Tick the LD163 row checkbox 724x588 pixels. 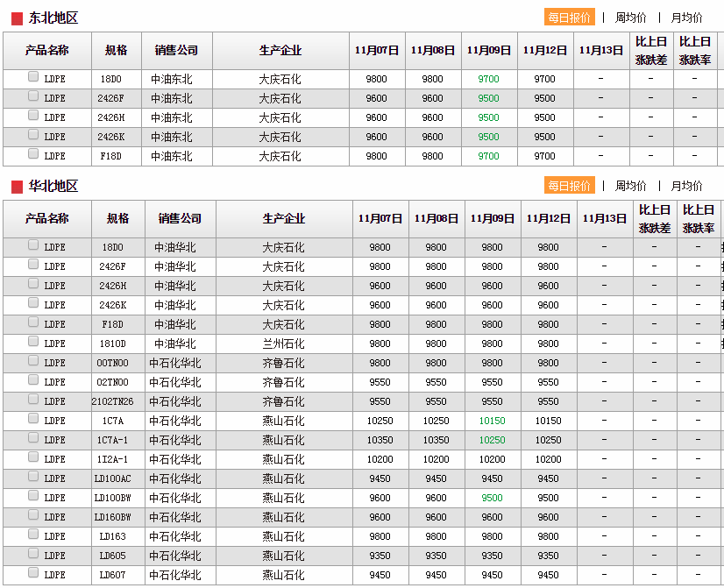(32, 534)
